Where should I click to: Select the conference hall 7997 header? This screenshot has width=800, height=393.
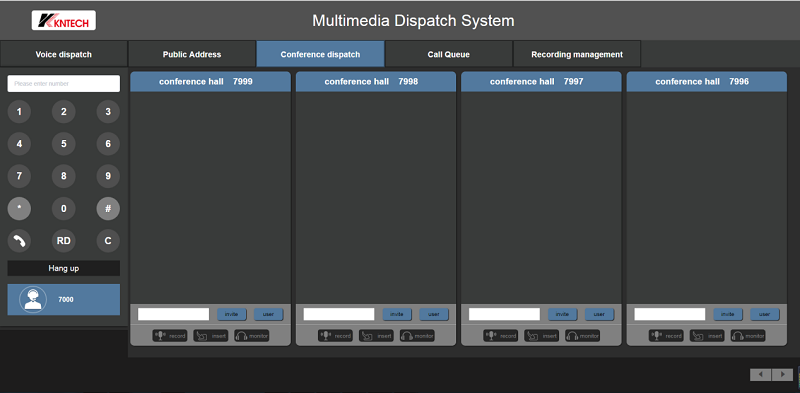click(541, 82)
